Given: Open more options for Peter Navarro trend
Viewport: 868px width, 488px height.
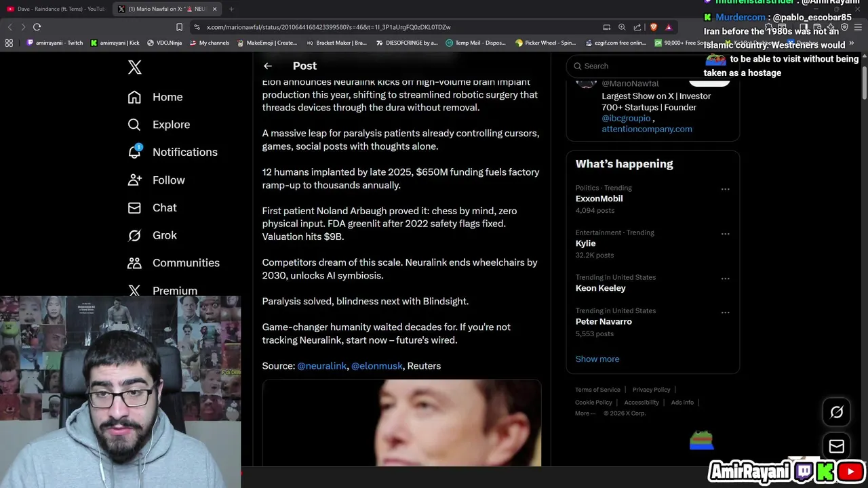Looking at the screenshot, I should coord(725,312).
